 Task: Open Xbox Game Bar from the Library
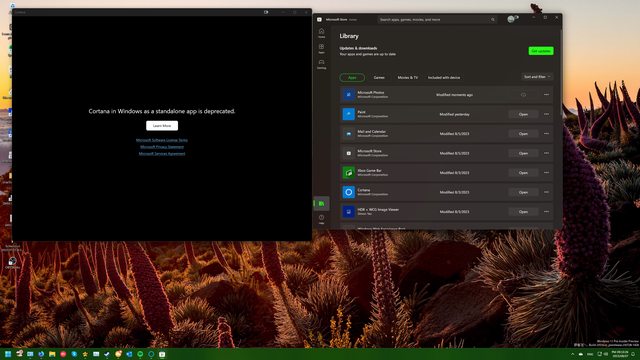pos(523,173)
